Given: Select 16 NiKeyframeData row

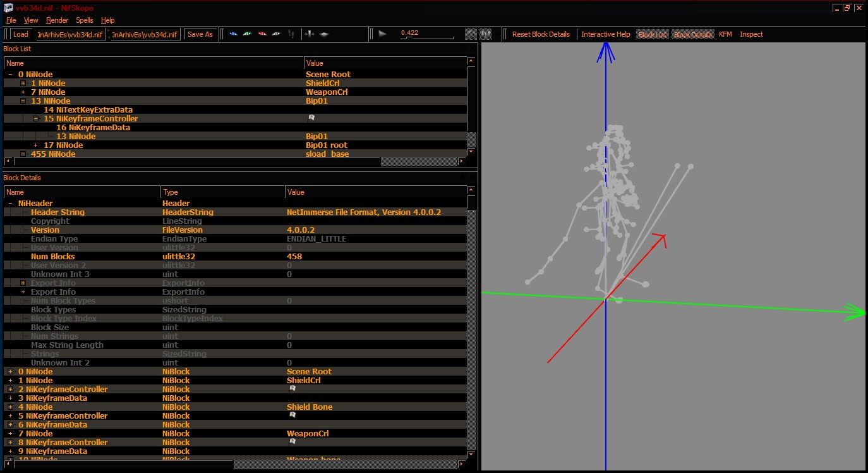Looking at the screenshot, I should pos(236,128).
